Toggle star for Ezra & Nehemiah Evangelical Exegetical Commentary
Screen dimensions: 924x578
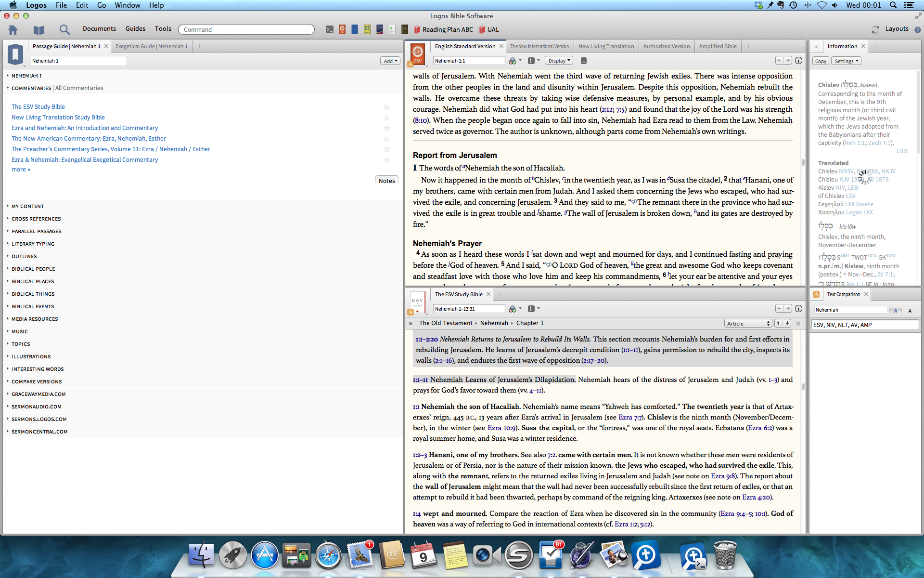(x=386, y=160)
